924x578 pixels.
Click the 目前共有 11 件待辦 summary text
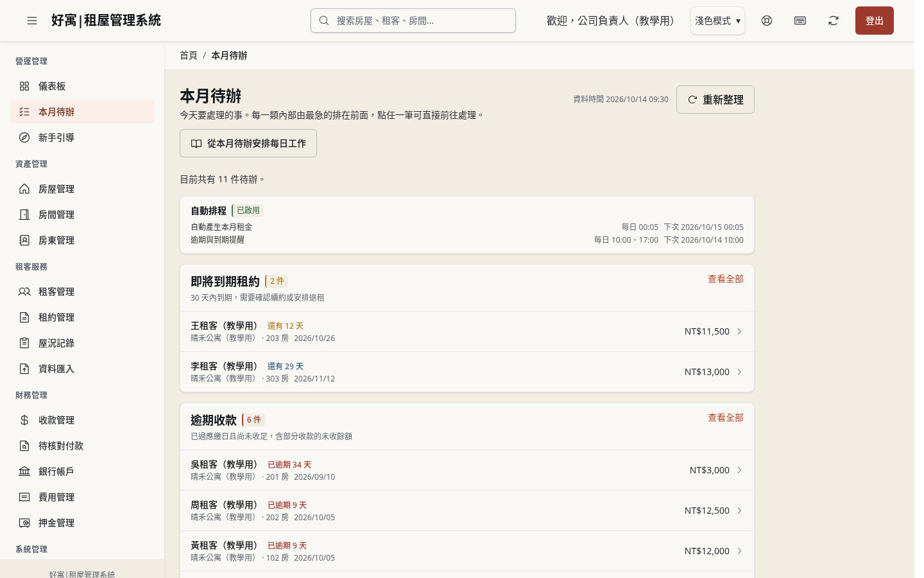[223, 179]
